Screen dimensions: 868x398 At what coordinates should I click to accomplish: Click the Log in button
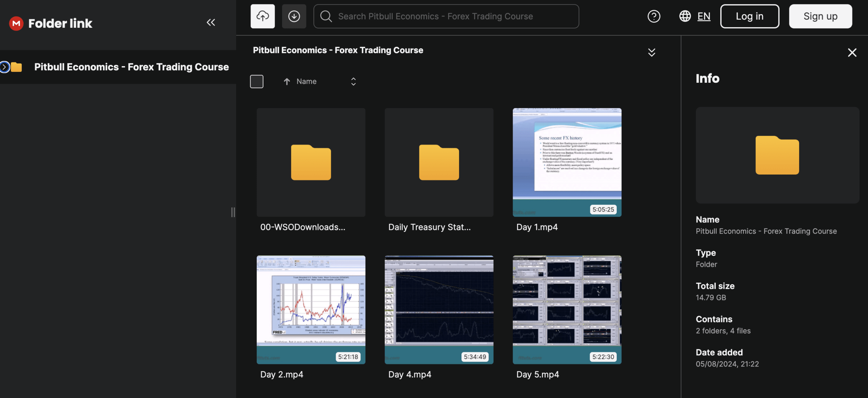point(749,16)
